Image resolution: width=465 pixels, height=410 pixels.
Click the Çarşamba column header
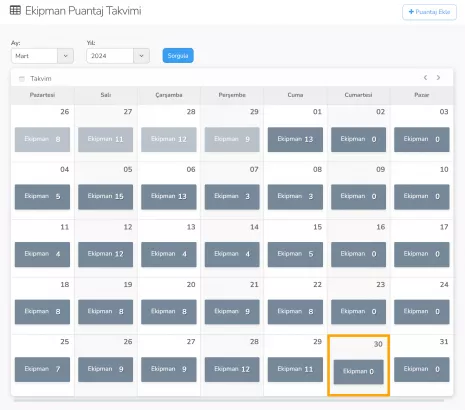point(169,95)
